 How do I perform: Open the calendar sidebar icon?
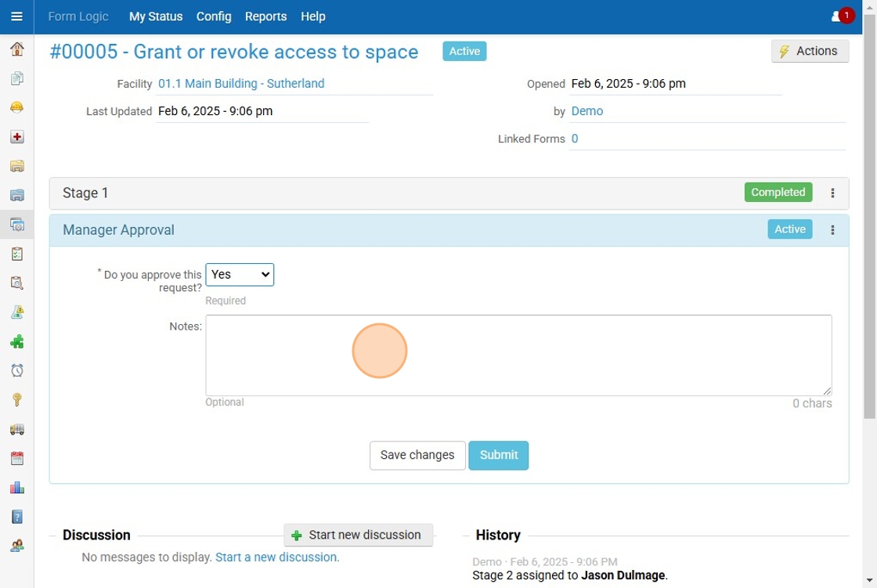(x=16, y=459)
